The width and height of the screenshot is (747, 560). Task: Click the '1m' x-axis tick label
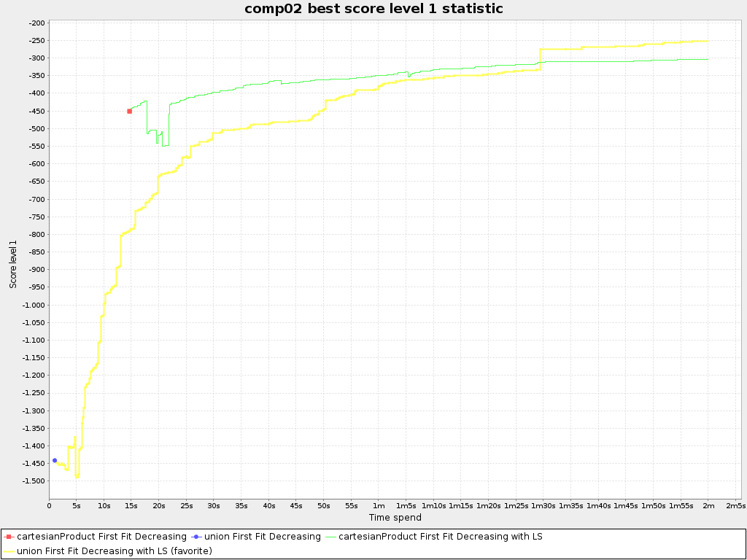click(x=379, y=506)
